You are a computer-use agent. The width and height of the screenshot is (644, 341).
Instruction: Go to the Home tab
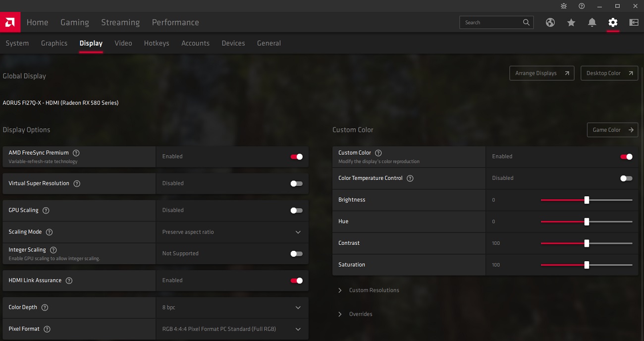click(38, 22)
